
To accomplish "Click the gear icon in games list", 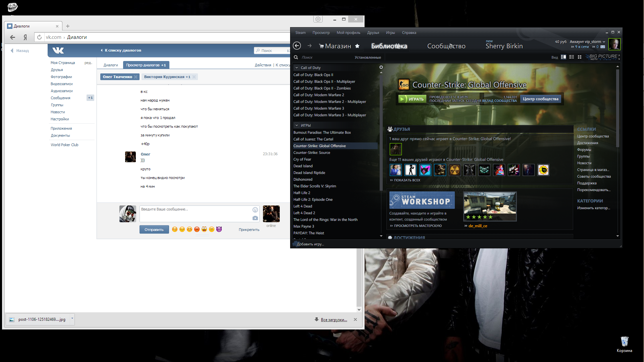I will click(381, 67).
